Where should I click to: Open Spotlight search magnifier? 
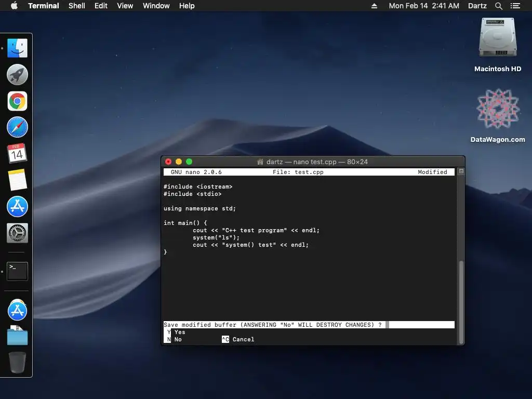pos(499,6)
